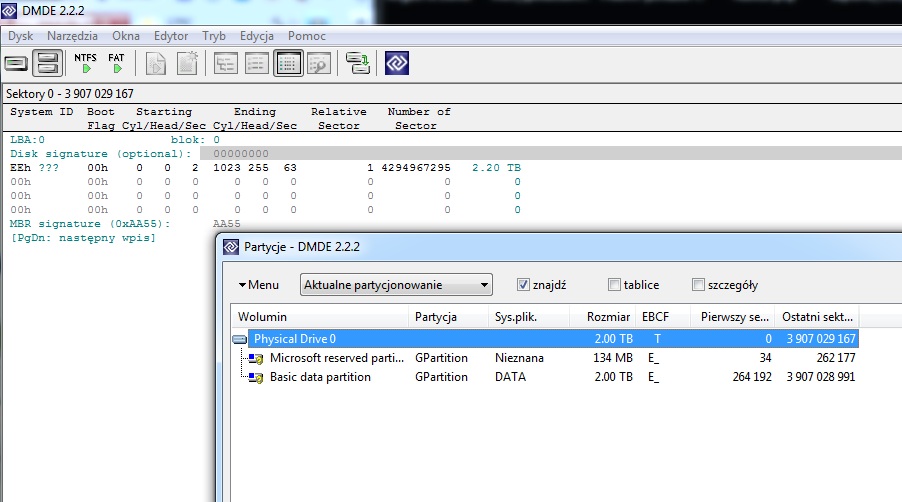Click the AA55 MBR signature value
This screenshot has height=502, width=902.
click(227, 224)
